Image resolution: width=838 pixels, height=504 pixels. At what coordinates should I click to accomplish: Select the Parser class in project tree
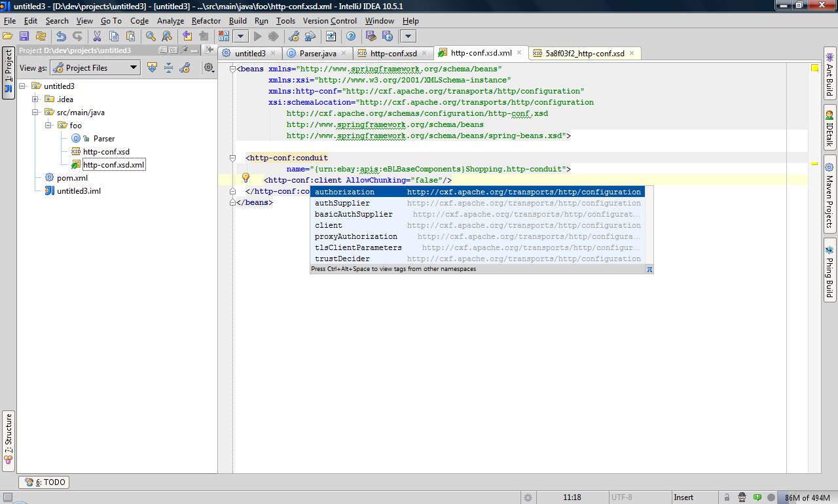pos(103,138)
